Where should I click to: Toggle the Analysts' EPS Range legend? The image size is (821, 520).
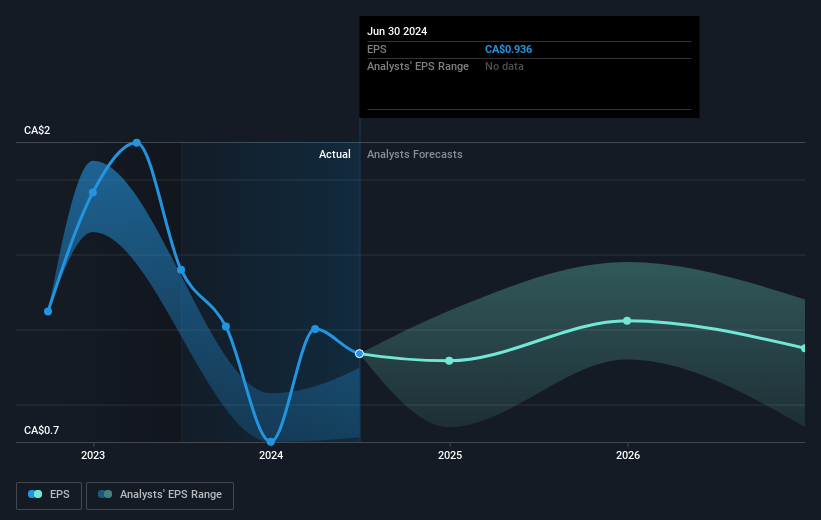[160, 495]
